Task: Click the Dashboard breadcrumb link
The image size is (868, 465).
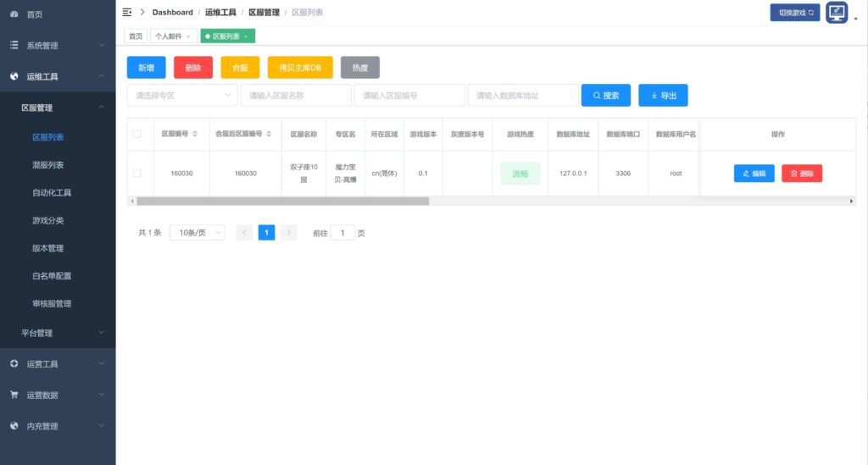Action: pyautogui.click(x=173, y=12)
